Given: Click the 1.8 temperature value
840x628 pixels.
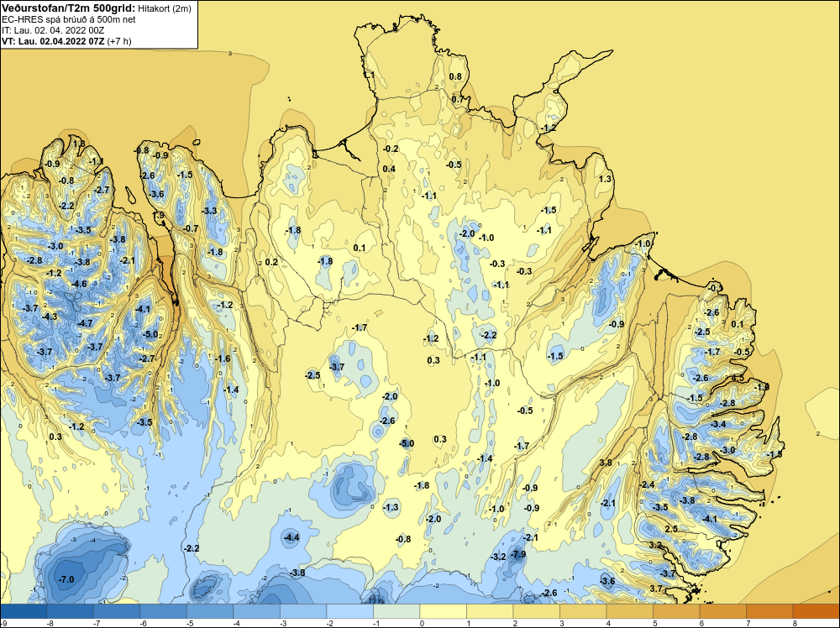Looking at the screenshot, I should (x=78, y=144).
